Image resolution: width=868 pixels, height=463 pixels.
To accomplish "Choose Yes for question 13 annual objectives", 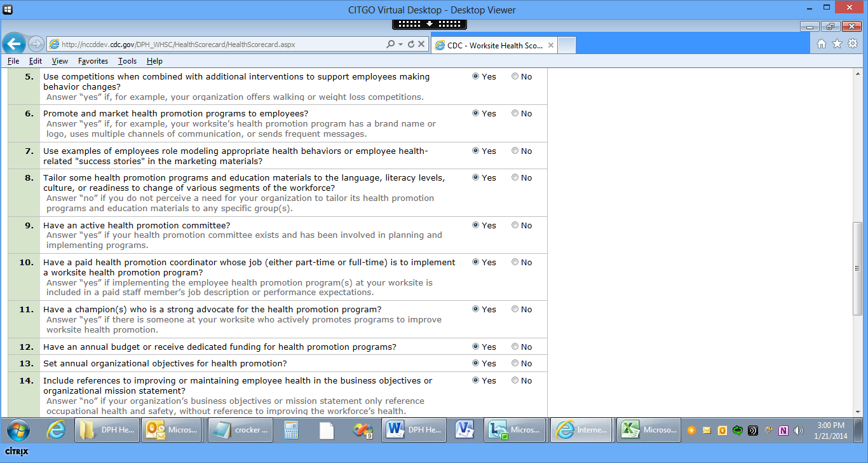I will point(476,363).
